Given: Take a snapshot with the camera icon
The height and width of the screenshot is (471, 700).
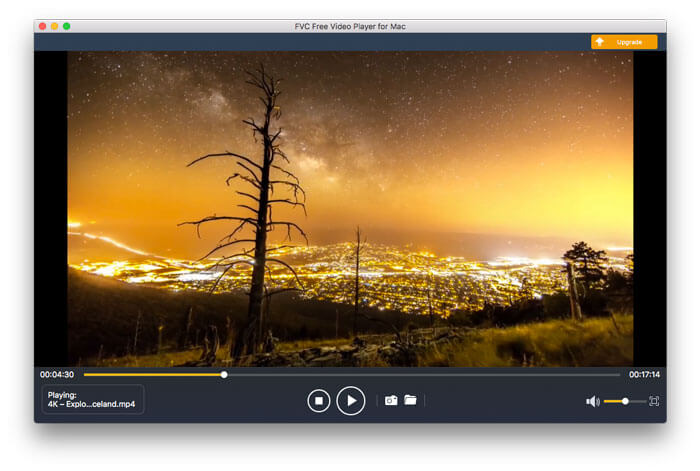Looking at the screenshot, I should pos(391,400).
